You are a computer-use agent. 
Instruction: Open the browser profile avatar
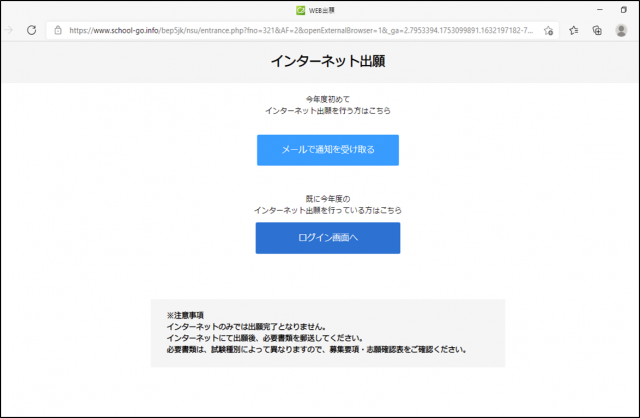(621, 30)
